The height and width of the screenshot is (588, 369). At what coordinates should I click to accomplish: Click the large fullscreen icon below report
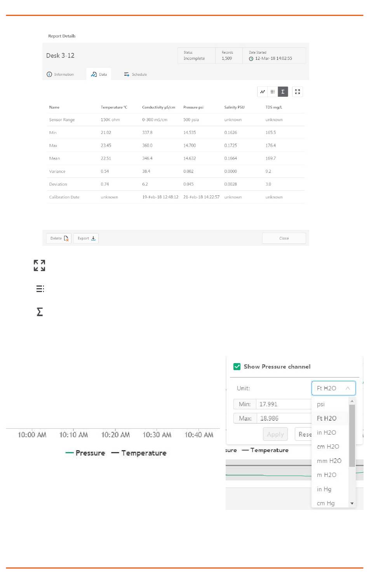pos(39,266)
